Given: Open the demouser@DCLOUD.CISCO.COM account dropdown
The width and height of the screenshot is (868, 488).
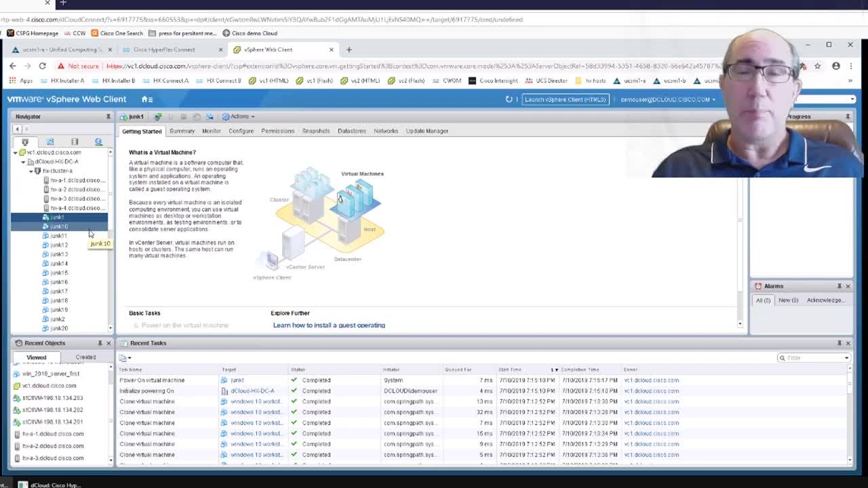Looking at the screenshot, I should (x=668, y=99).
